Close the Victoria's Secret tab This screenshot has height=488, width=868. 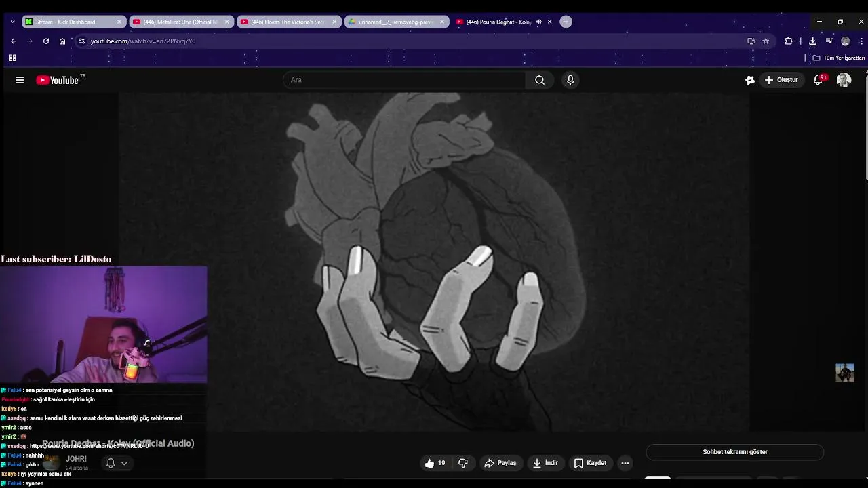334,22
